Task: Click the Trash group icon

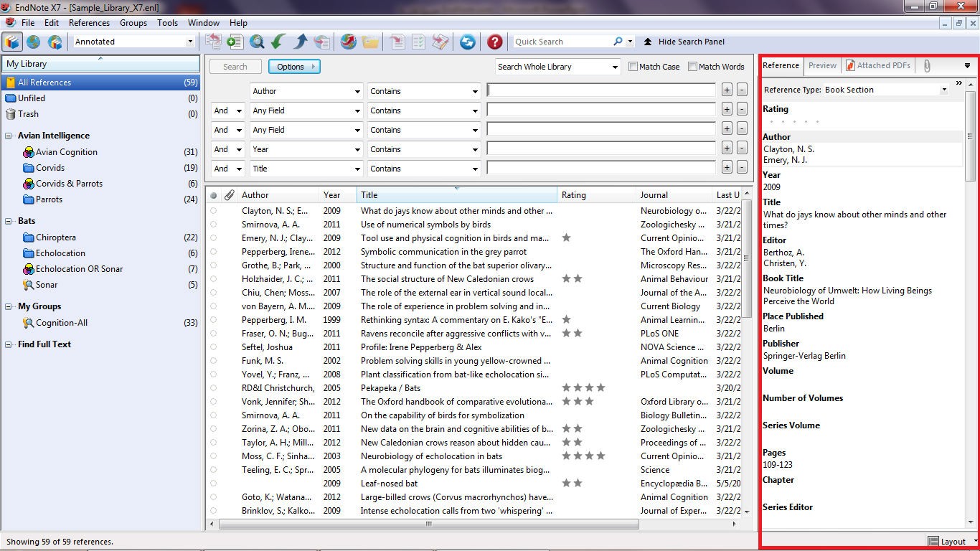Action: pyautogui.click(x=10, y=114)
